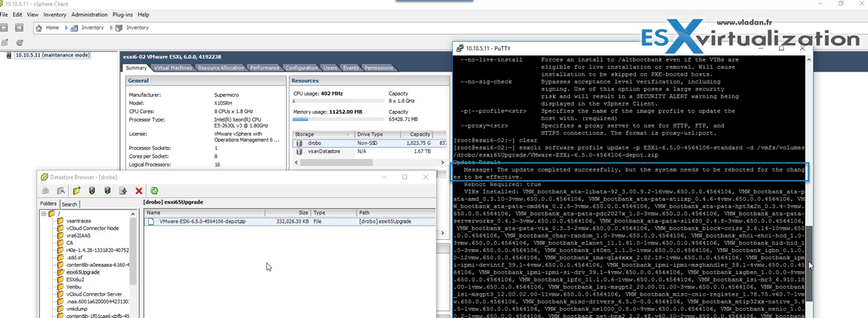Open the Edit menu
This screenshot has width=868, height=318.
(x=17, y=14)
